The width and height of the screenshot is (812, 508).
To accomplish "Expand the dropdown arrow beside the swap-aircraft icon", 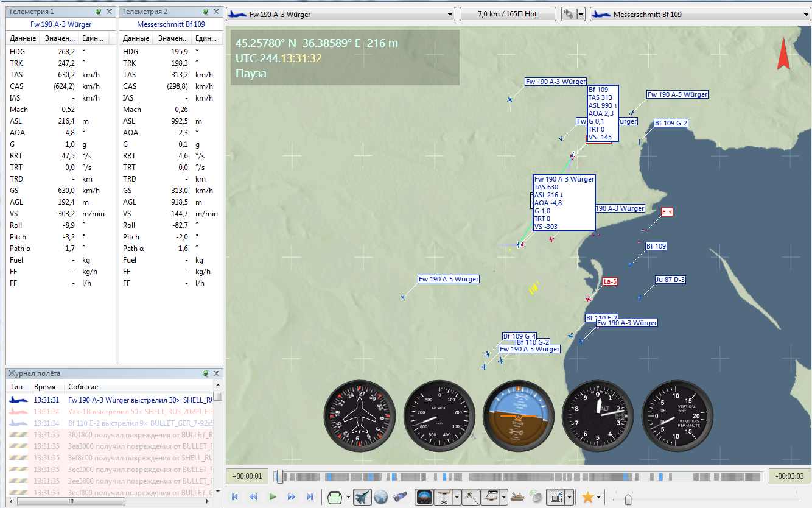I will point(581,14).
